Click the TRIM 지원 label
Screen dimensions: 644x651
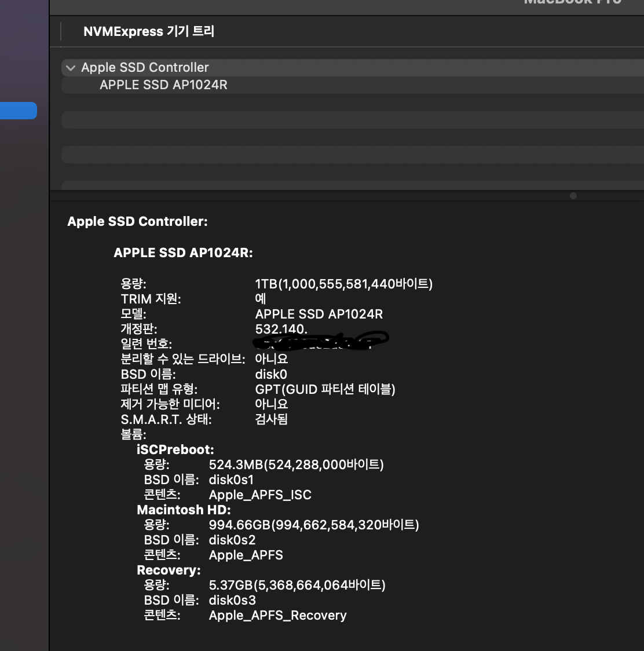151,299
